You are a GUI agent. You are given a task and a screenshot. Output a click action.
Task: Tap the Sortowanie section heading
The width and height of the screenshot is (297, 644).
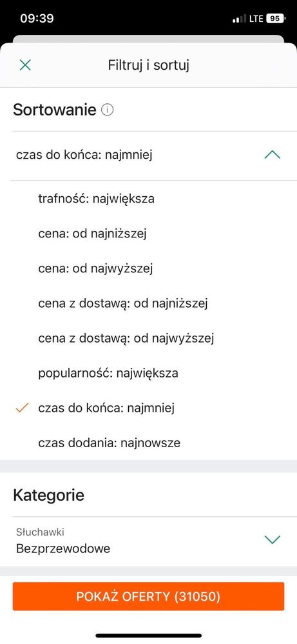tap(55, 110)
